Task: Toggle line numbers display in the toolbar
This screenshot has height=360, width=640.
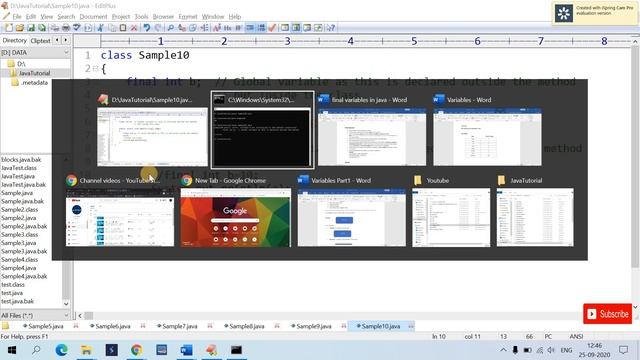Action: click(262, 28)
